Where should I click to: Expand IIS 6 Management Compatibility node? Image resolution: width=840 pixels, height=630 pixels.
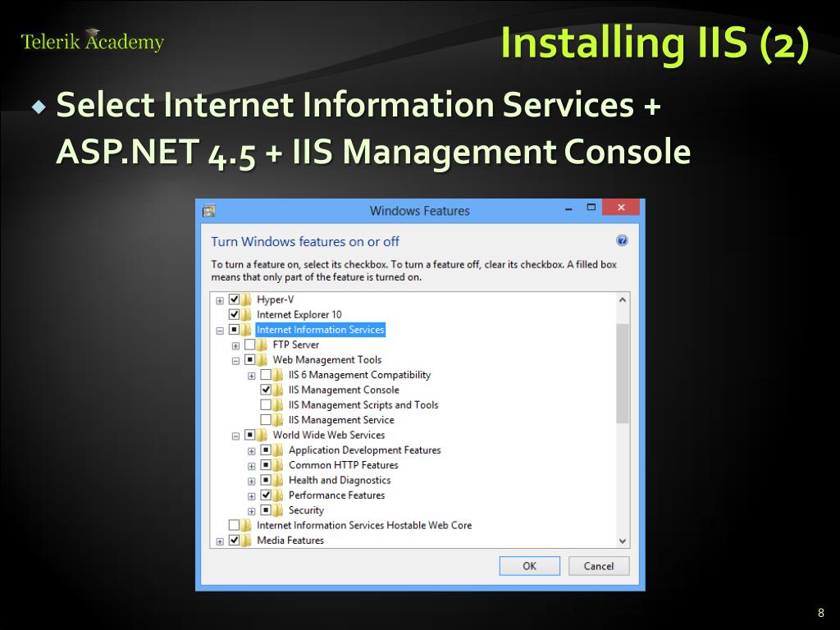(x=251, y=376)
